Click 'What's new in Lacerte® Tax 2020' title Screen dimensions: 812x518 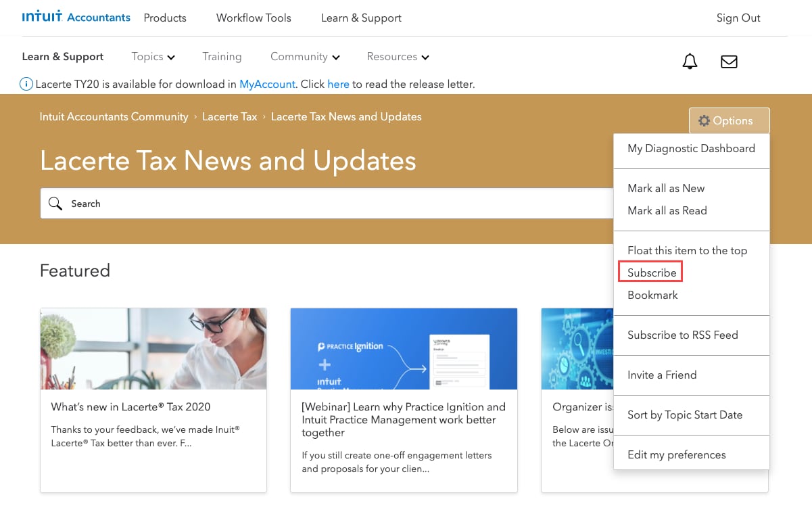[x=130, y=407]
